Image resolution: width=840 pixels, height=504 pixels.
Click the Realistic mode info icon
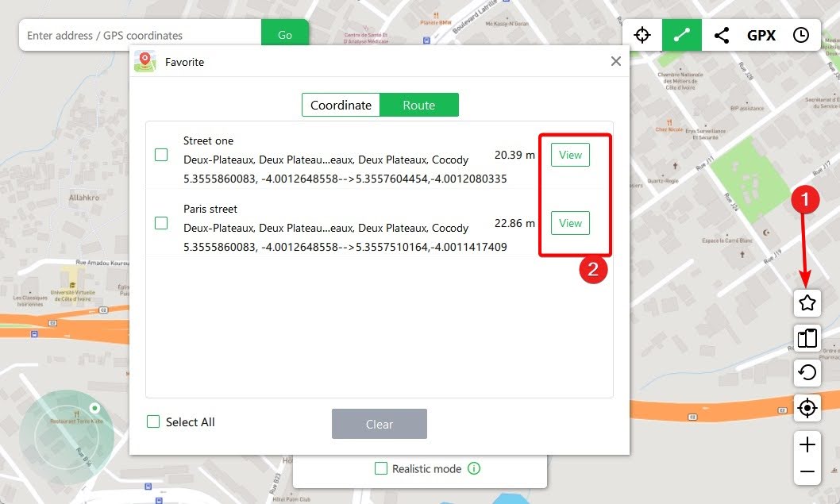tap(474, 468)
